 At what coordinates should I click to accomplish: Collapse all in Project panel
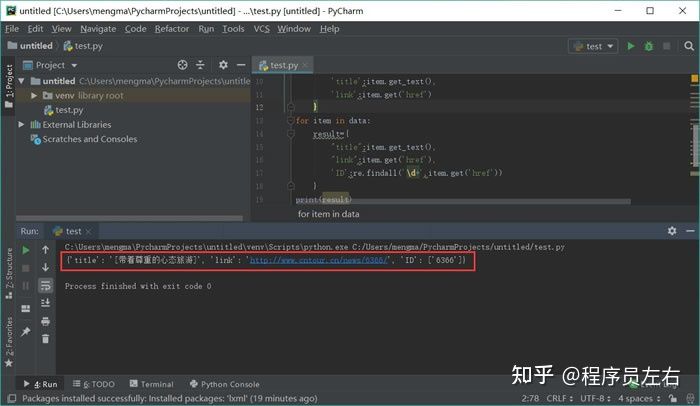point(200,65)
